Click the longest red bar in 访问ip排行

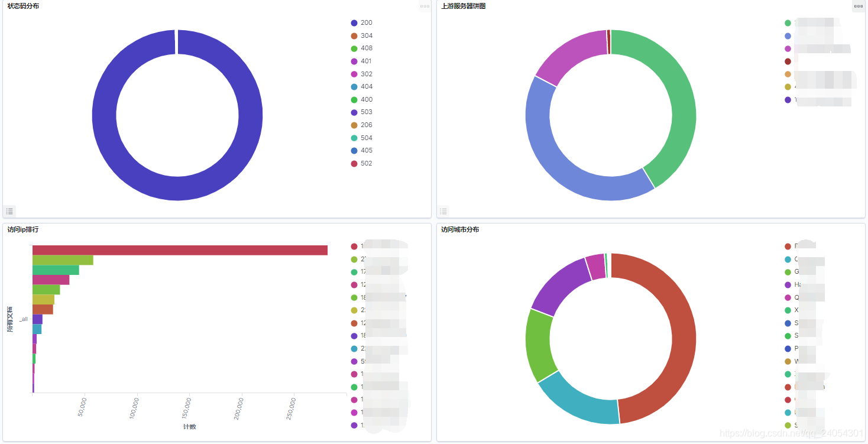pyautogui.click(x=180, y=250)
